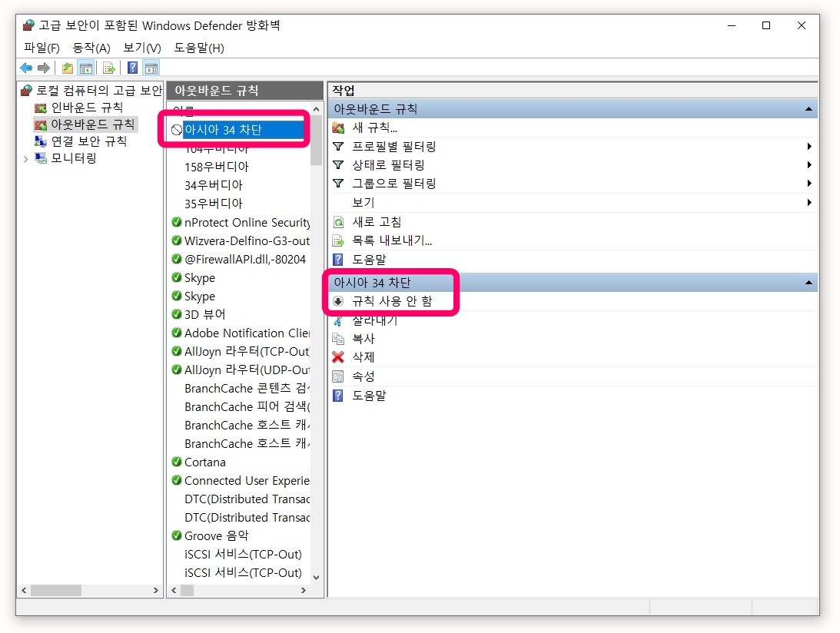
Task: Toggle the console tree pane toolbar icon
Action: coord(86,68)
